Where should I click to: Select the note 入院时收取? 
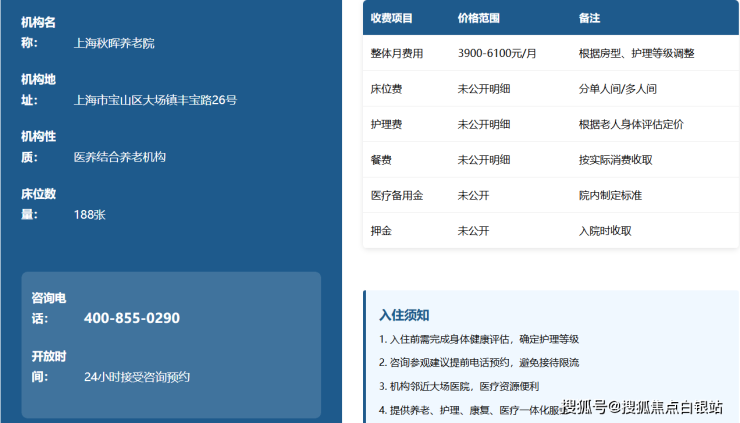pos(605,231)
